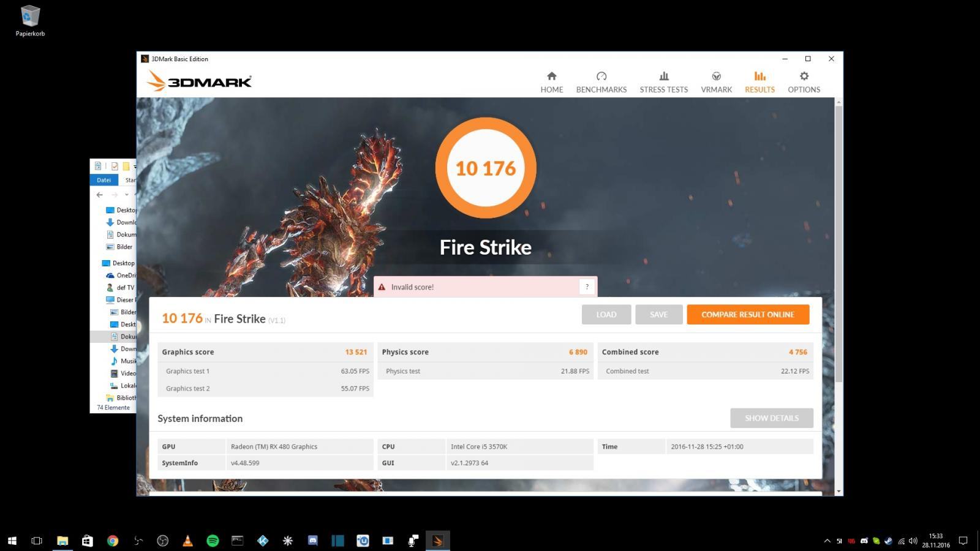Click COMPARE RESULT ONLINE
Screen dimensions: 980x551
coord(748,314)
